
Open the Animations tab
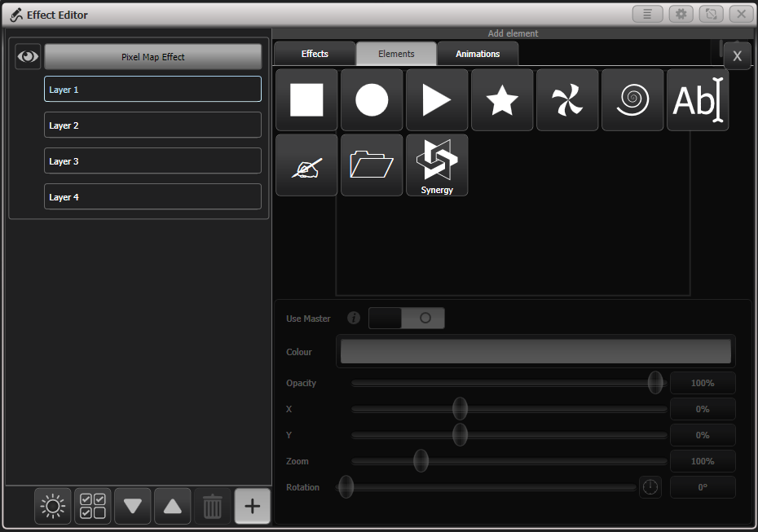[478, 53]
